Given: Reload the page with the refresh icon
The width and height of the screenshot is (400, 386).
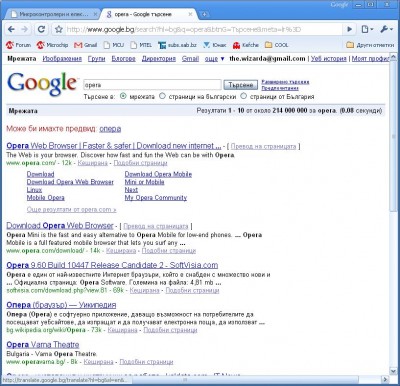Looking at the screenshot, I should (x=41, y=29).
